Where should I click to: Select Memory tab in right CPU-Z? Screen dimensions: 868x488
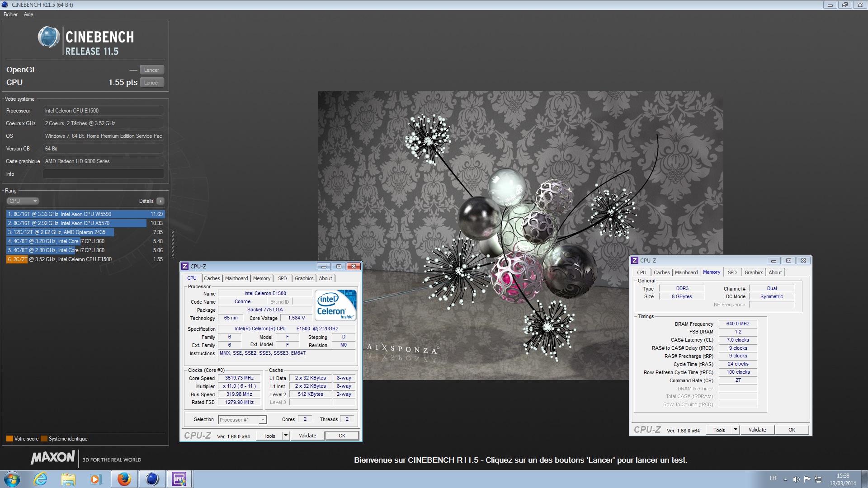(x=712, y=272)
